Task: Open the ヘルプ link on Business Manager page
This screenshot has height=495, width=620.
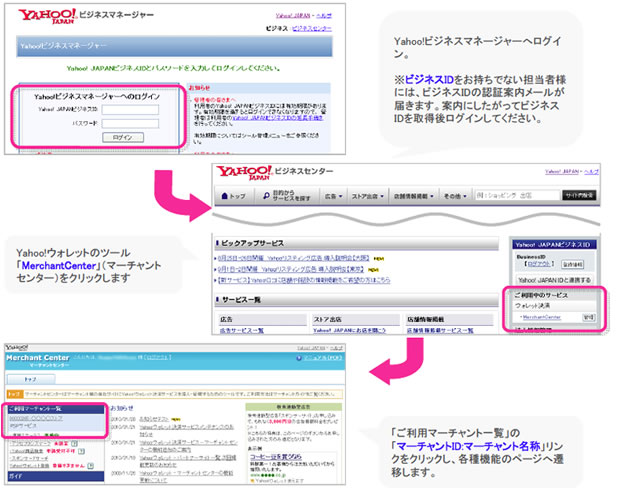Action: pyautogui.click(x=324, y=16)
